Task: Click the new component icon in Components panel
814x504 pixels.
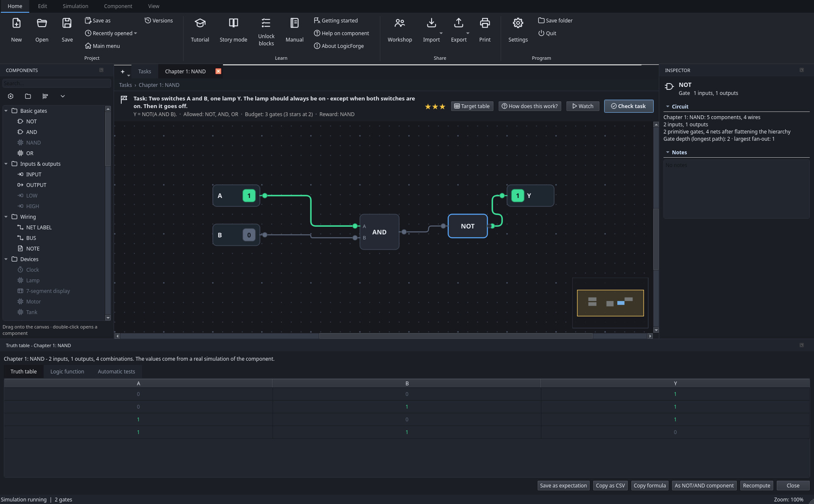Action: point(11,96)
